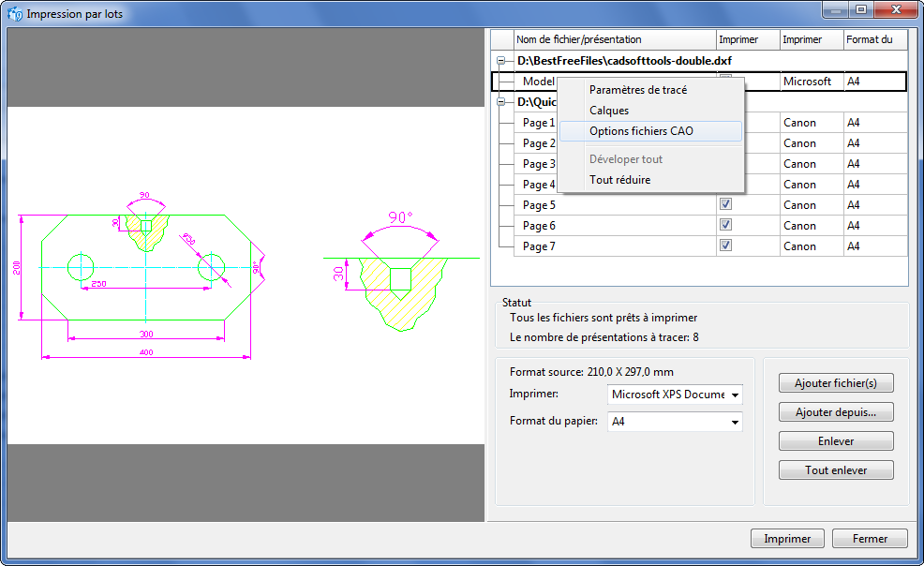Click Tout réduire in the context menu
The width and height of the screenshot is (924, 566).
click(619, 180)
